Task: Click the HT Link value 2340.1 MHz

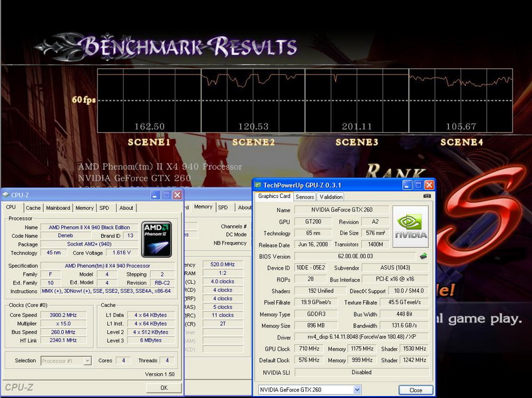Action: pos(63,340)
